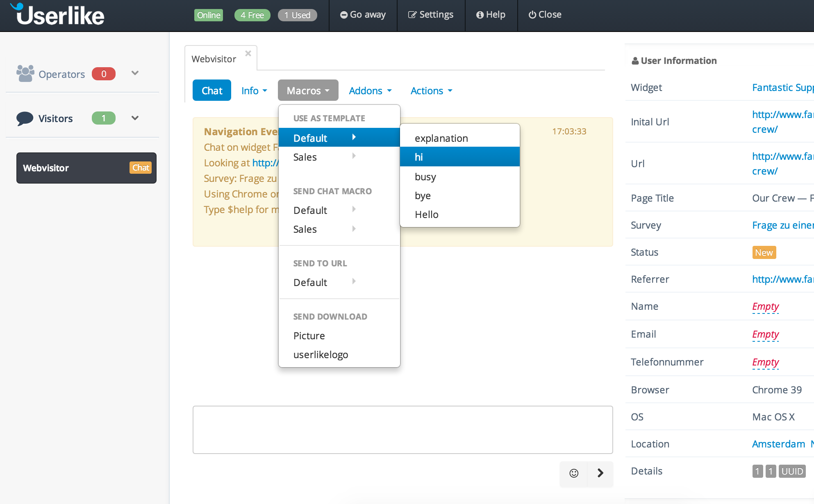Open the Actions dropdown
The image size is (814, 504).
[x=432, y=91]
